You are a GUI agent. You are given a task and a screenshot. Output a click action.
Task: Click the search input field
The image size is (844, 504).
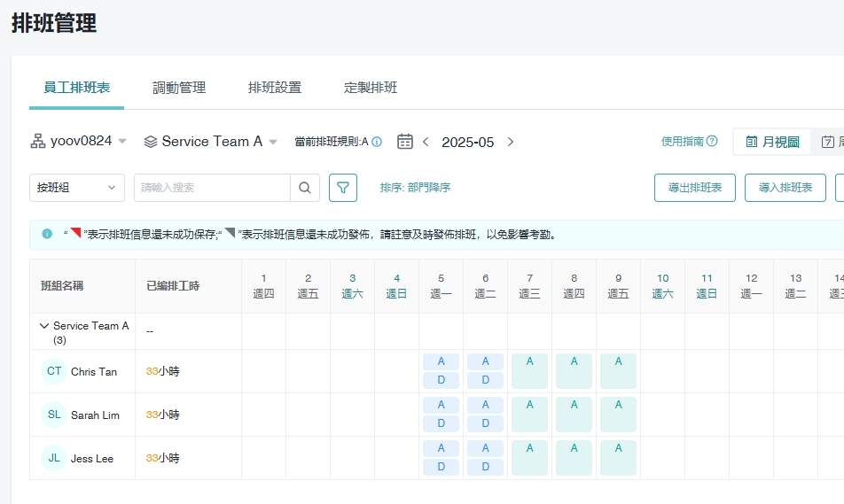click(x=212, y=188)
